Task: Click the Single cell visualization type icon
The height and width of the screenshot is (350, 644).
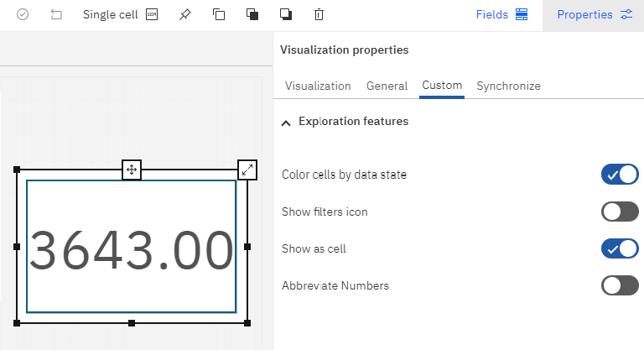Action: 152,15
